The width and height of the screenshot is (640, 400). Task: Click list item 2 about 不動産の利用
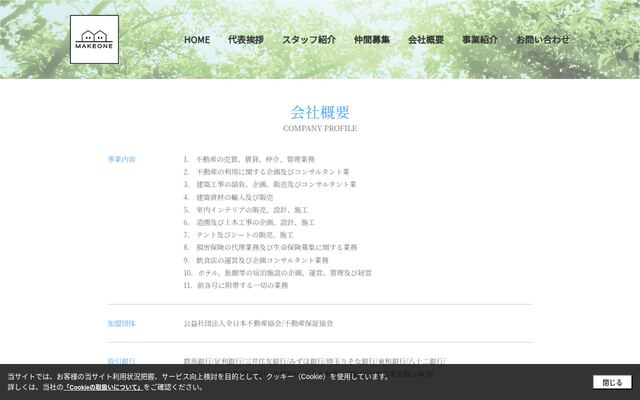(x=267, y=172)
